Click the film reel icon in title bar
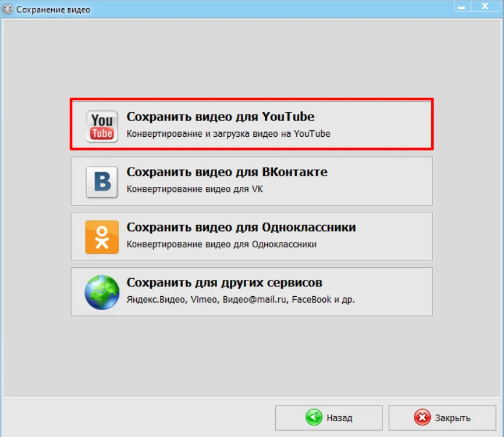 (x=8, y=9)
